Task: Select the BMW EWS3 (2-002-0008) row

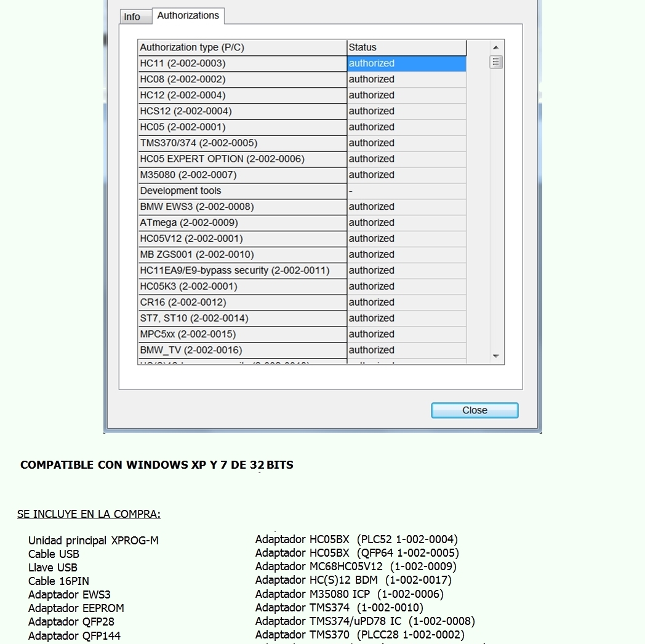Action: tap(242, 207)
